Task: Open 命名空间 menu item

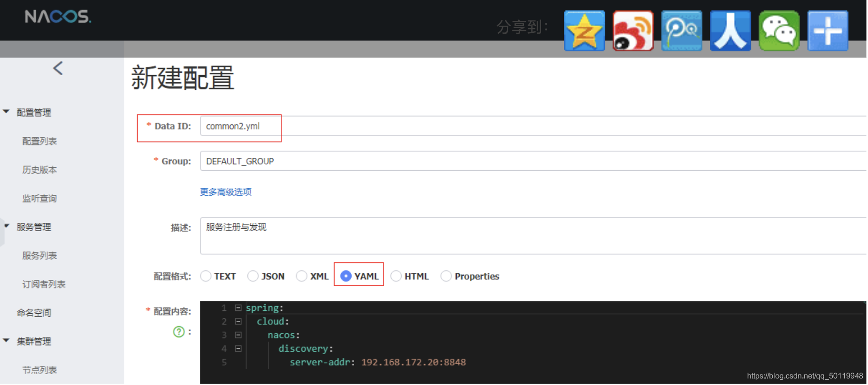Action: coord(34,313)
